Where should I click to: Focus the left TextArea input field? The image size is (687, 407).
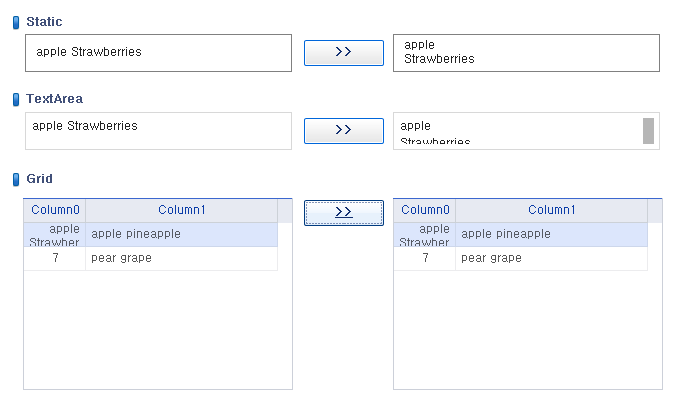click(x=158, y=131)
